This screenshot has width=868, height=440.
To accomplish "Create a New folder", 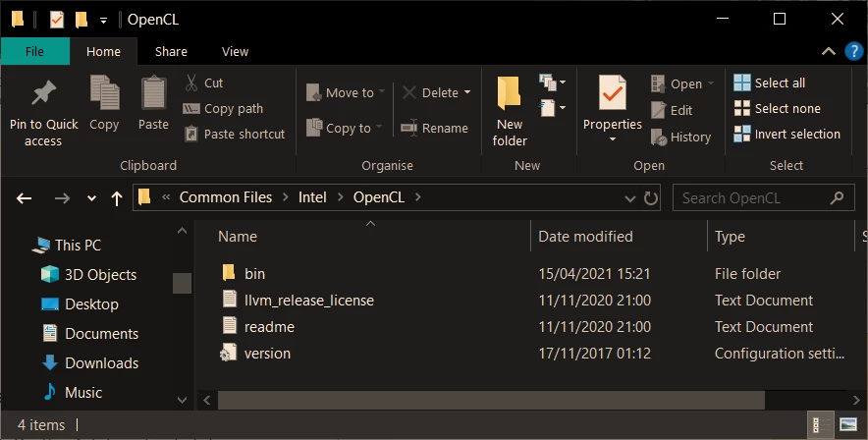I will click(x=510, y=112).
